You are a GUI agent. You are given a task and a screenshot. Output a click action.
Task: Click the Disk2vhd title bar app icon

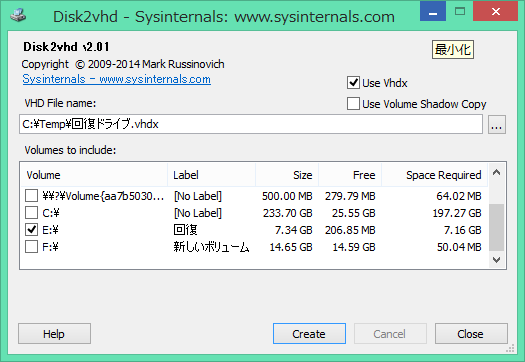18,15
